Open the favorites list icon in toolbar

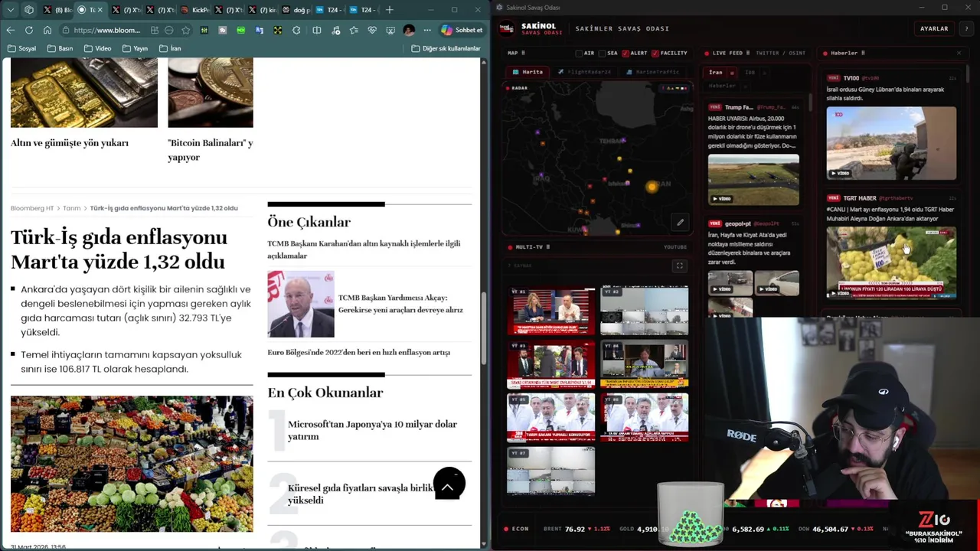click(x=354, y=30)
